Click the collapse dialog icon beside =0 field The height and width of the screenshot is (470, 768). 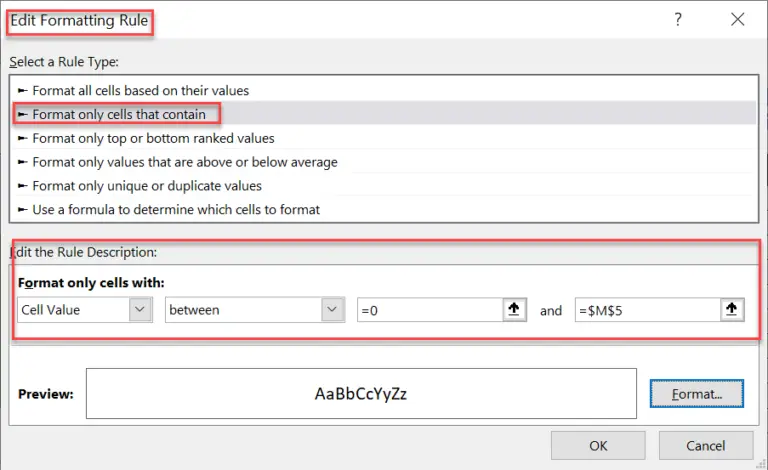pyautogui.click(x=514, y=310)
